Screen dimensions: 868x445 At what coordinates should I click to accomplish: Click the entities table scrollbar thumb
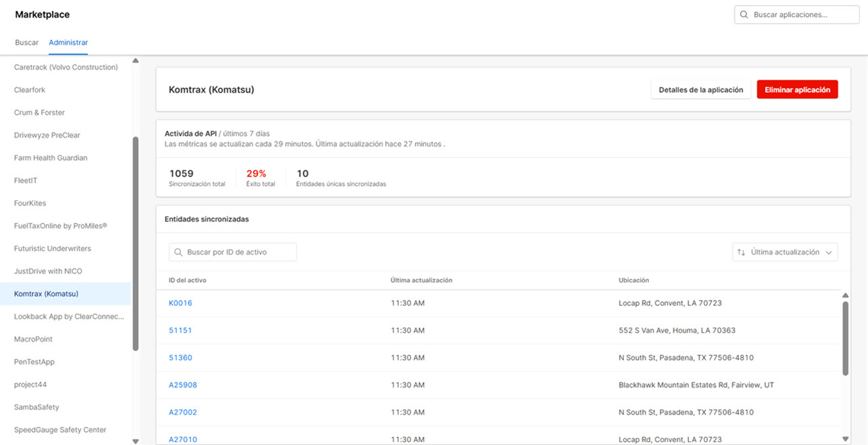pos(845,338)
